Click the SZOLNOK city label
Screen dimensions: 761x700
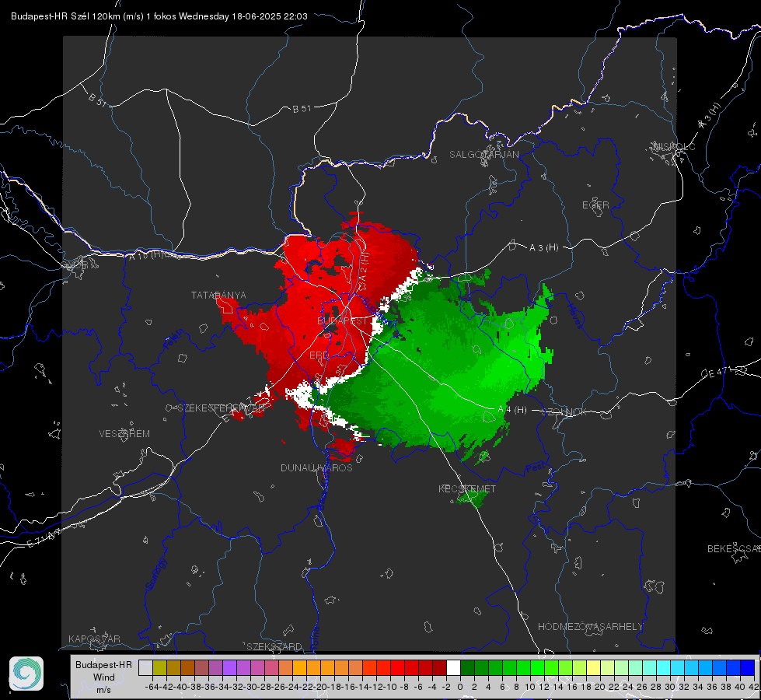coord(564,412)
